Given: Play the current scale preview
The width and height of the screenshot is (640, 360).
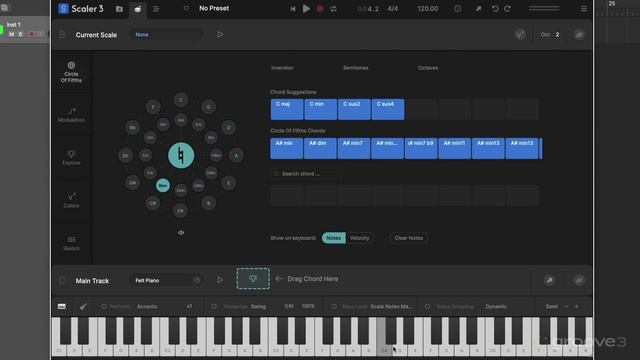Looking at the screenshot, I should (220, 34).
